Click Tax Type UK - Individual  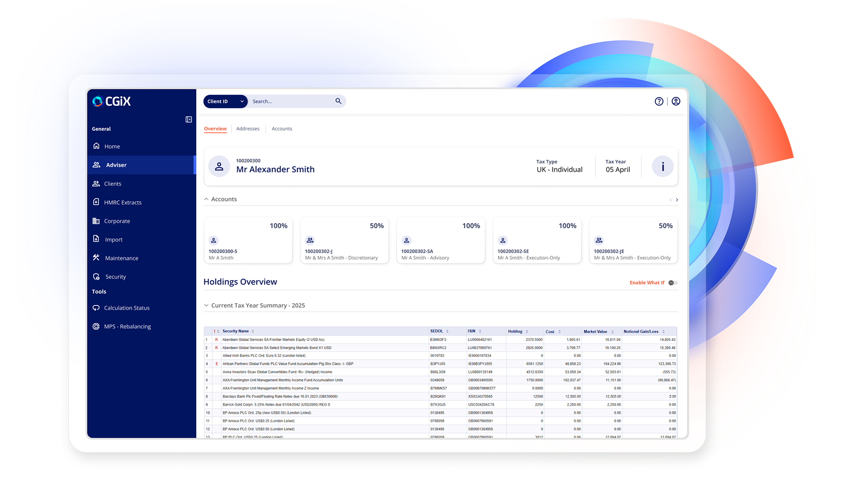click(x=559, y=166)
